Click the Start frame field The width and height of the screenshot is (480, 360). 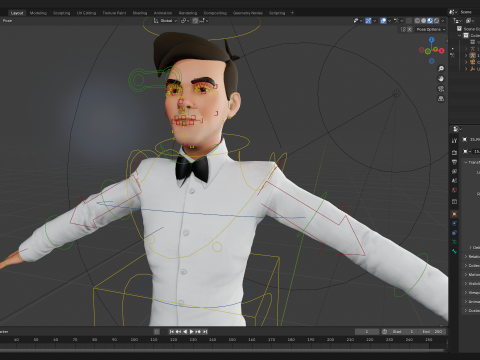click(403, 332)
